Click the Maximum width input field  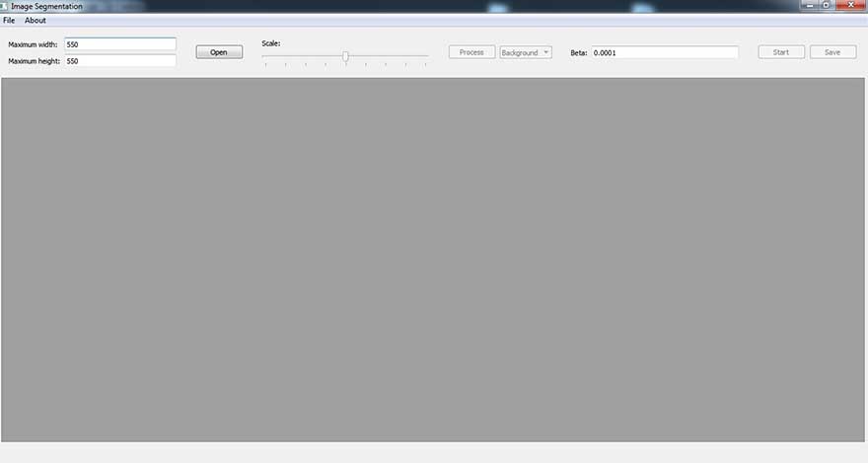(119, 44)
